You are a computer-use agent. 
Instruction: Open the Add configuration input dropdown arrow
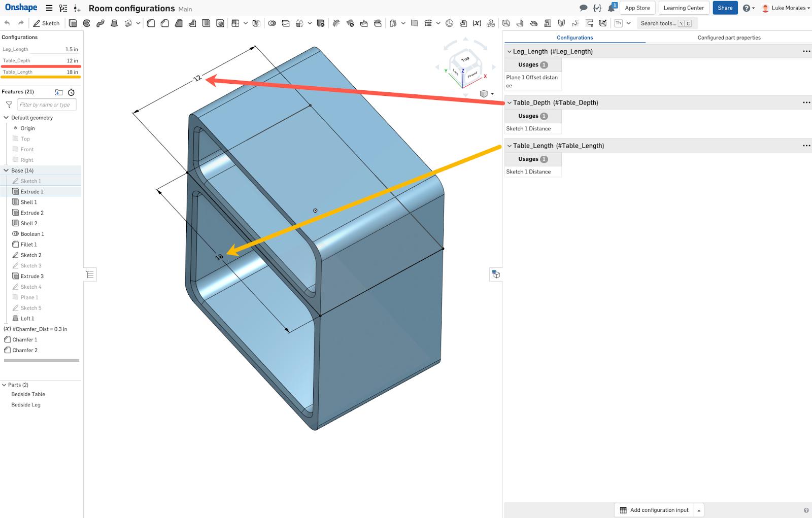699,510
